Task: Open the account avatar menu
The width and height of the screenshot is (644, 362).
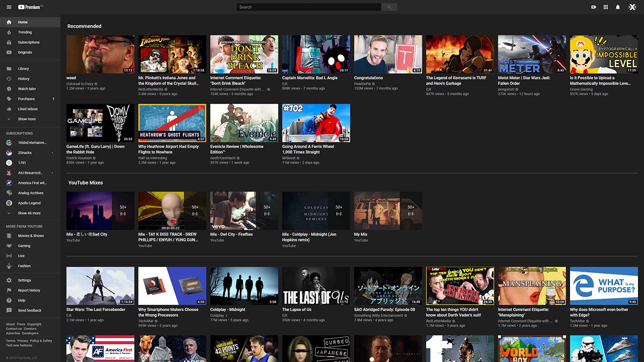Action: tap(633, 7)
